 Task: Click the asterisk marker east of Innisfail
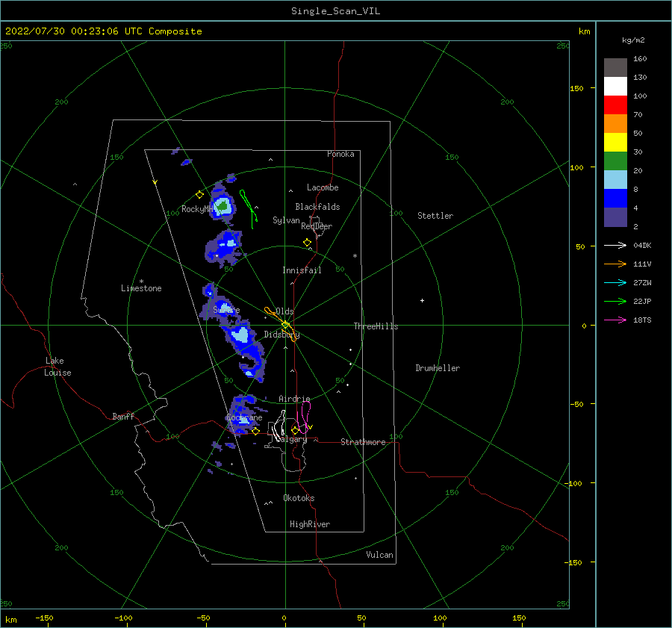[x=355, y=256]
